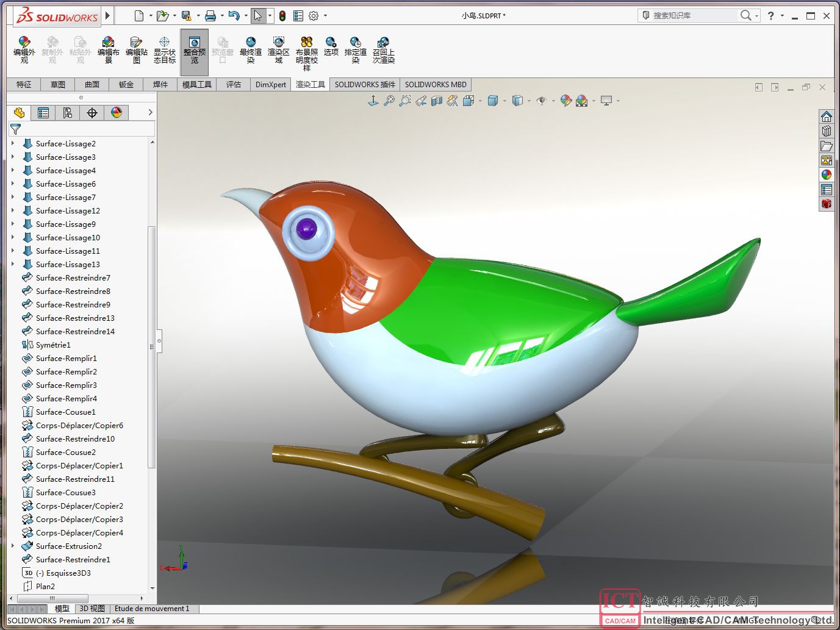Open the View Orientation dropdown arrow

click(x=481, y=101)
